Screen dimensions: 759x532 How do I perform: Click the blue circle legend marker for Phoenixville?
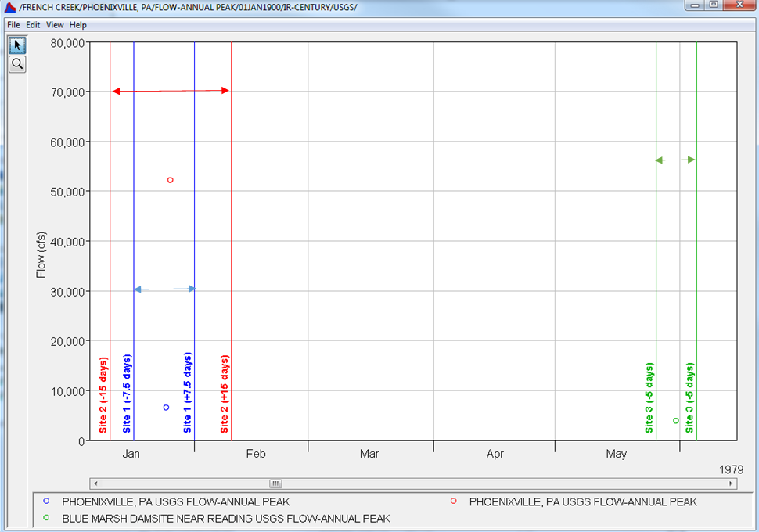[47, 501]
